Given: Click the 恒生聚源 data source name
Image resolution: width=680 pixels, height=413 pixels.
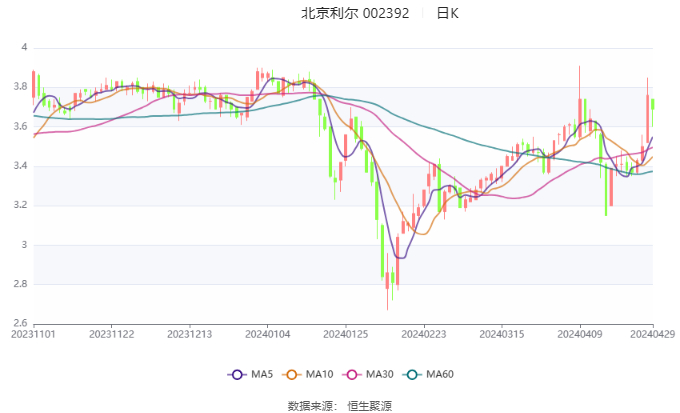Looking at the screenshot, I should pyautogui.click(x=368, y=405).
